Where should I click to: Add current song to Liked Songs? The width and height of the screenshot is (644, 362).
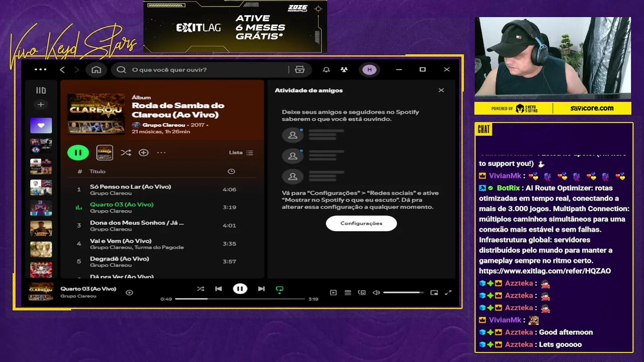point(129,292)
